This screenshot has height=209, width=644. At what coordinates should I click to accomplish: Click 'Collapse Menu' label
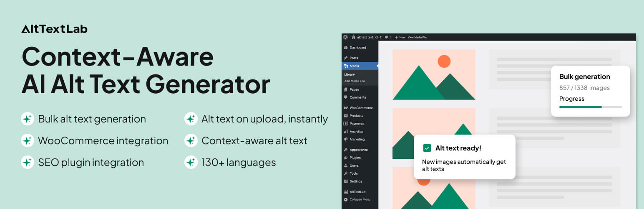coord(360,199)
